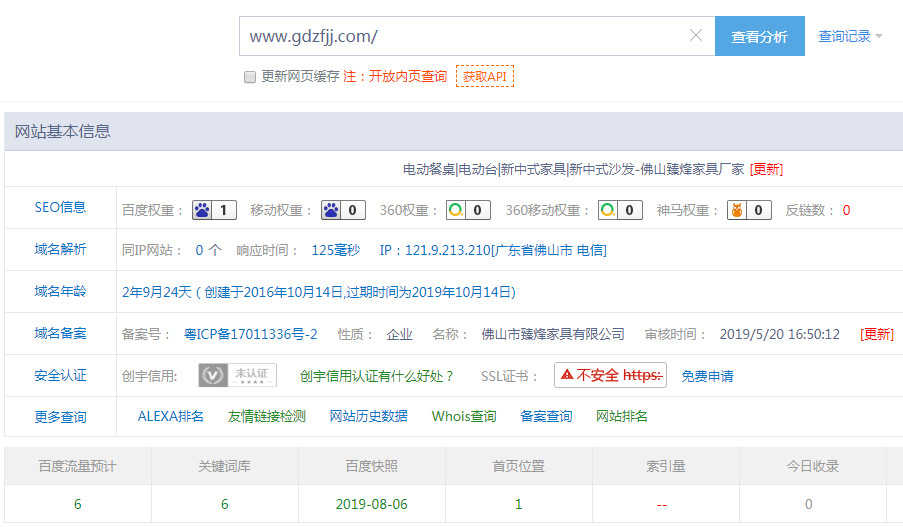This screenshot has height=527, width=903.
Task: Click the Baidu paw weight badge showing 1
Action: coord(214,210)
